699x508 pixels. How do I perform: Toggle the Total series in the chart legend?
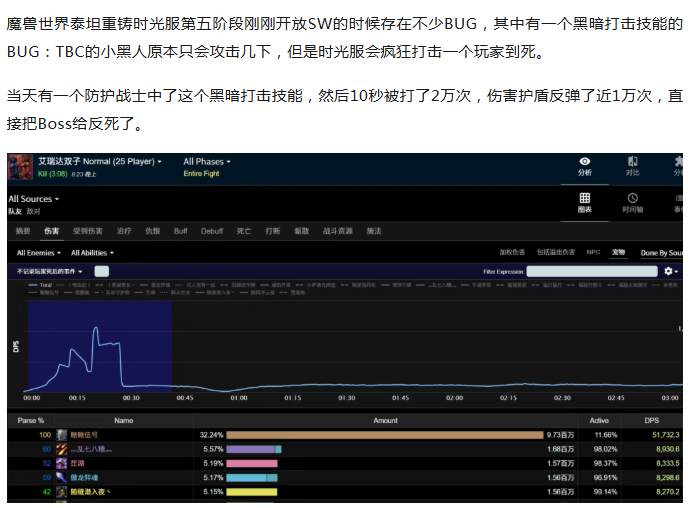40,285
